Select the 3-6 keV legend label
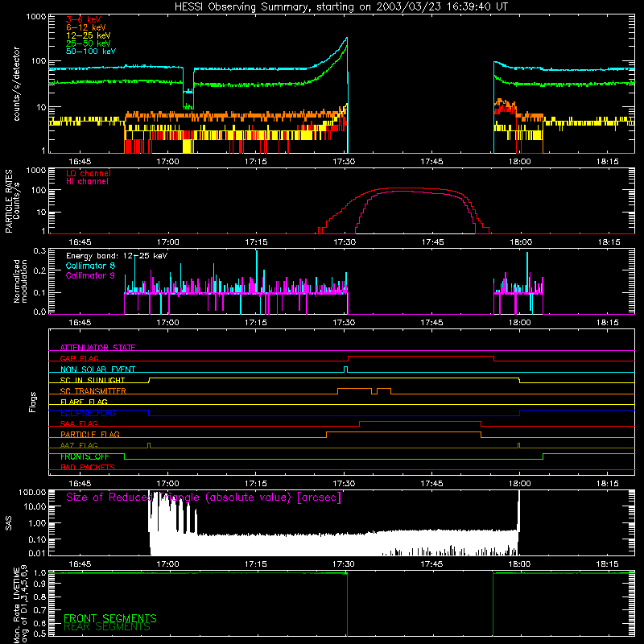 [x=84, y=19]
